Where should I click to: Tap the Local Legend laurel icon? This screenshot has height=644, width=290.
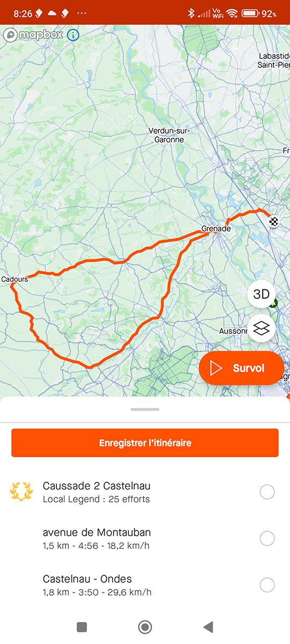click(x=21, y=492)
